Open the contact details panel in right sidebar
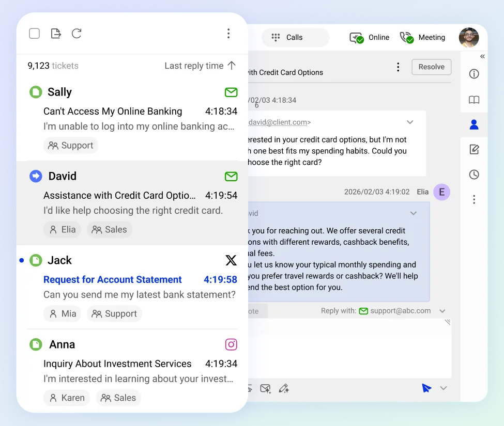Image resolution: width=504 pixels, height=426 pixels. [x=474, y=74]
